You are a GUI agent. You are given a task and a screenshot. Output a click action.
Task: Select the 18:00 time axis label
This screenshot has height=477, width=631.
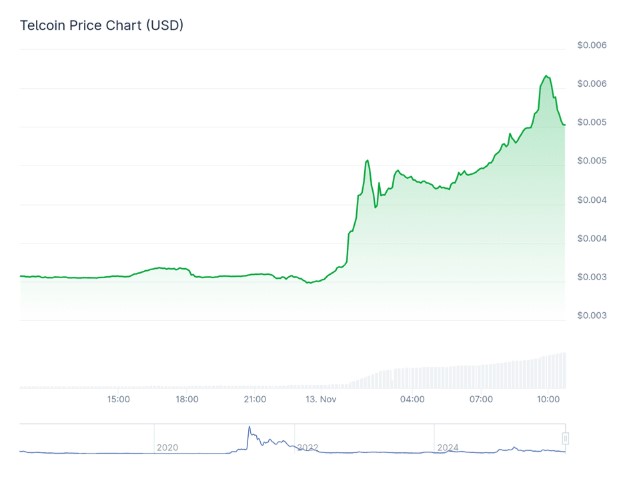187,399
